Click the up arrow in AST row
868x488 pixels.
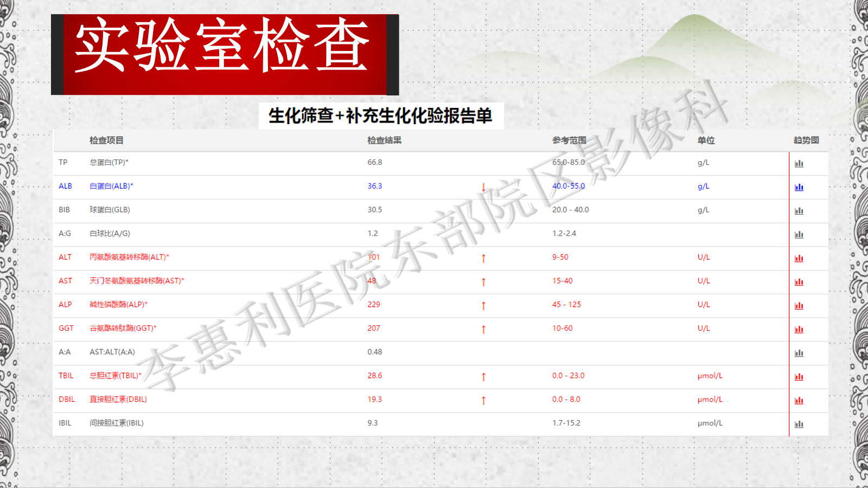[x=483, y=282]
